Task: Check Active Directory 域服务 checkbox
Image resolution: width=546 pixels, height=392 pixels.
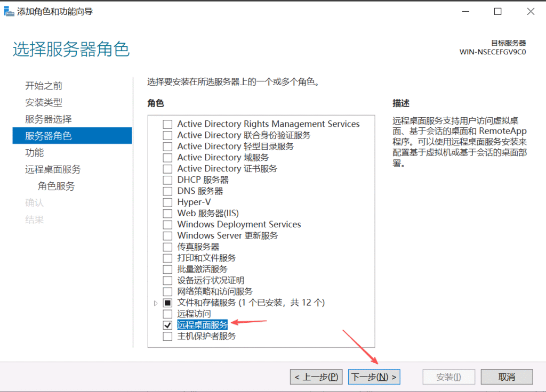Action: coord(167,158)
